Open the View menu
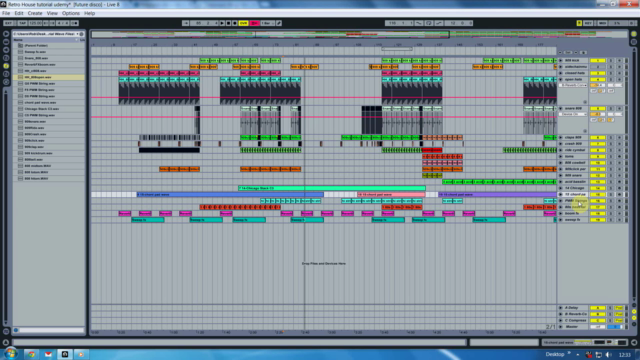Image resolution: width=640 pixels, height=360 pixels. coord(52,13)
